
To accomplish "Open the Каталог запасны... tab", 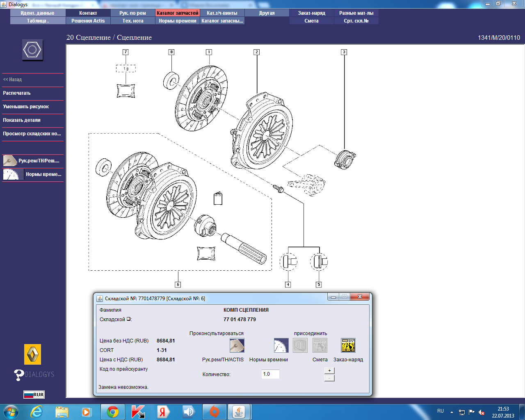I will click(x=222, y=21).
